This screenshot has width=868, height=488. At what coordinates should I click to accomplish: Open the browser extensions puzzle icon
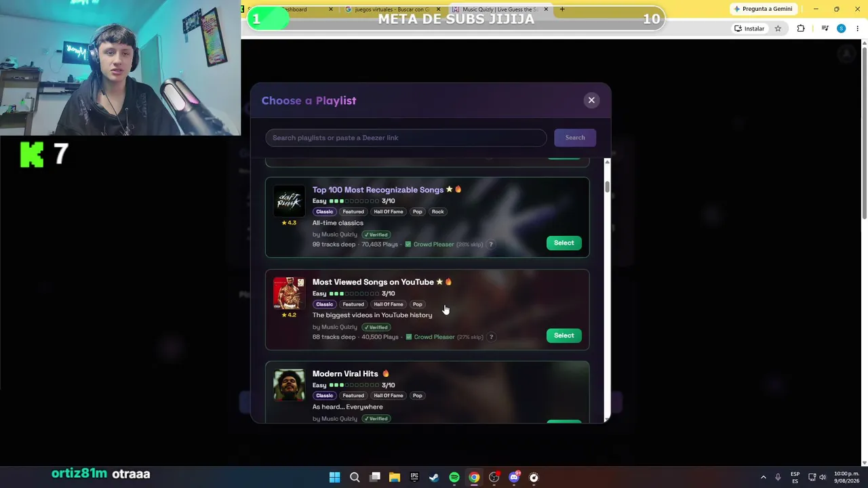tap(801, 28)
